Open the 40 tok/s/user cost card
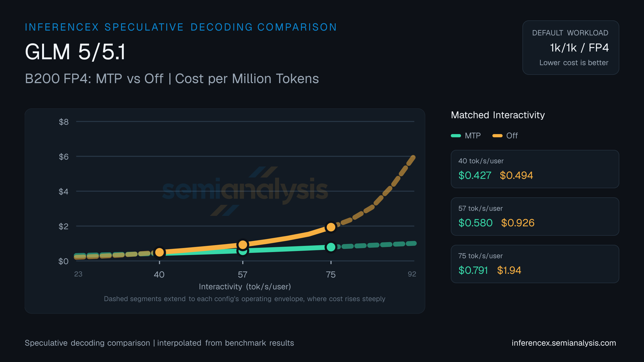The width and height of the screenshot is (644, 362). [535, 169]
